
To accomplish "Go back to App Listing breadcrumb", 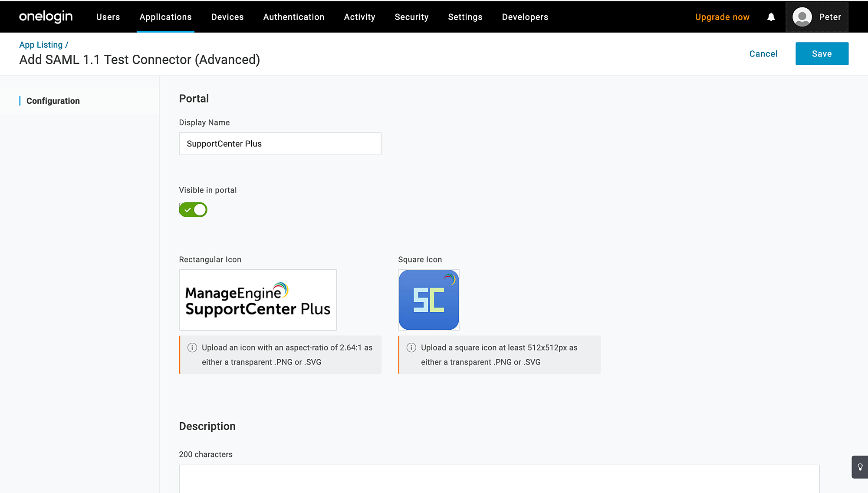I will [x=41, y=45].
